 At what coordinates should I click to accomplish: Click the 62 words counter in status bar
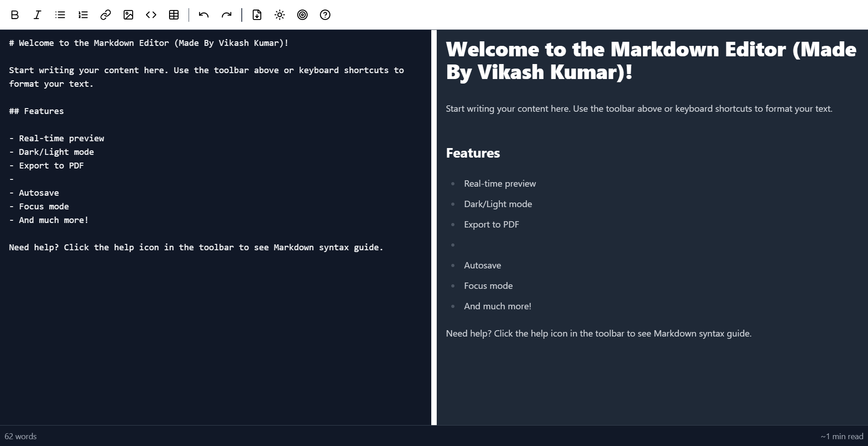click(20, 436)
